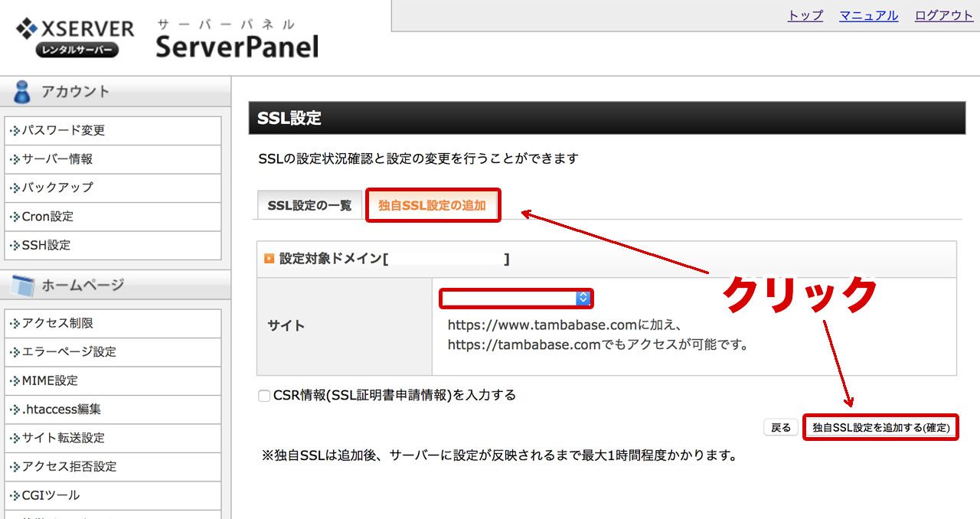Go to SSH設定 menu item
Image resolution: width=980 pixels, height=519 pixels.
click(113, 246)
